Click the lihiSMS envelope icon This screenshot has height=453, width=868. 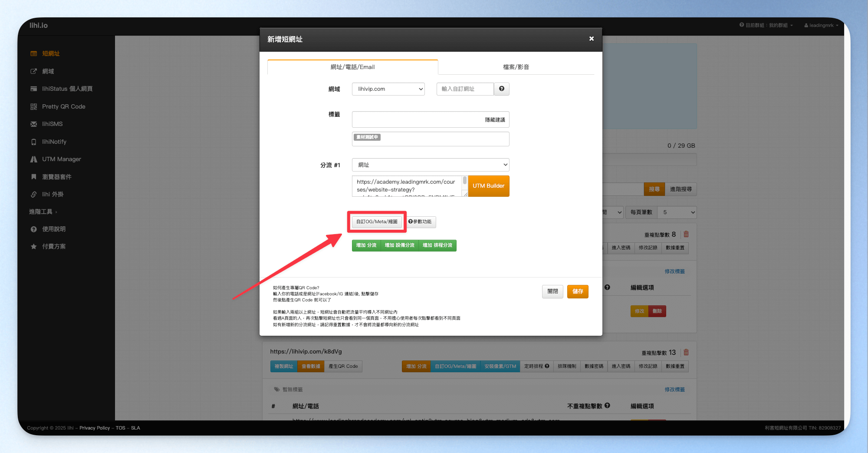point(33,124)
